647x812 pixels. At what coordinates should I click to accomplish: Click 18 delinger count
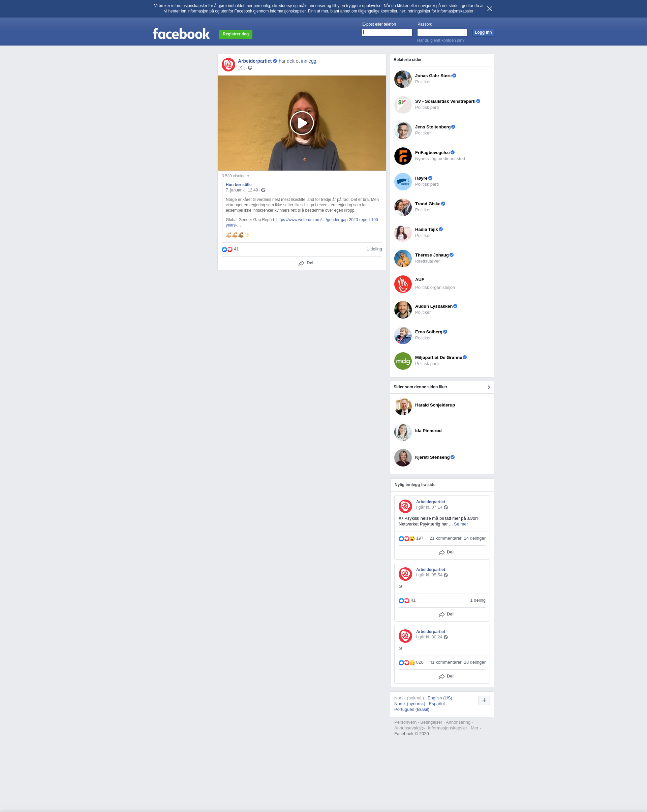474,662
